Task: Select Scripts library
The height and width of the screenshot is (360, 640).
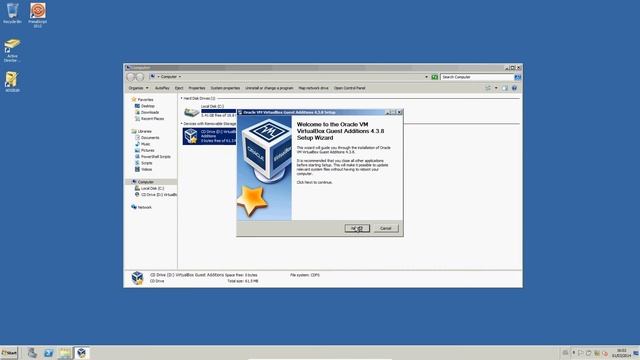Action: coord(144,163)
